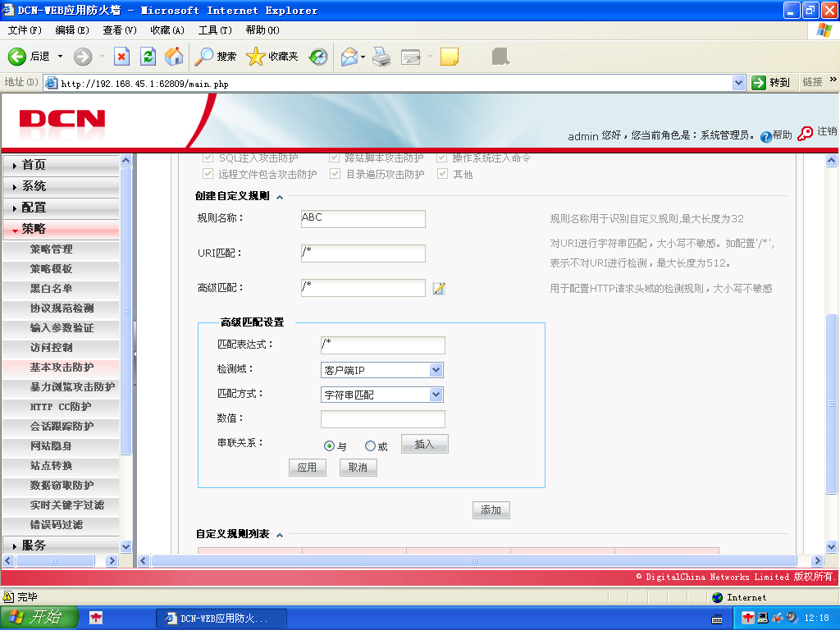Click the network computer tray icon
This screenshot has width=840, height=630.
pos(763,618)
